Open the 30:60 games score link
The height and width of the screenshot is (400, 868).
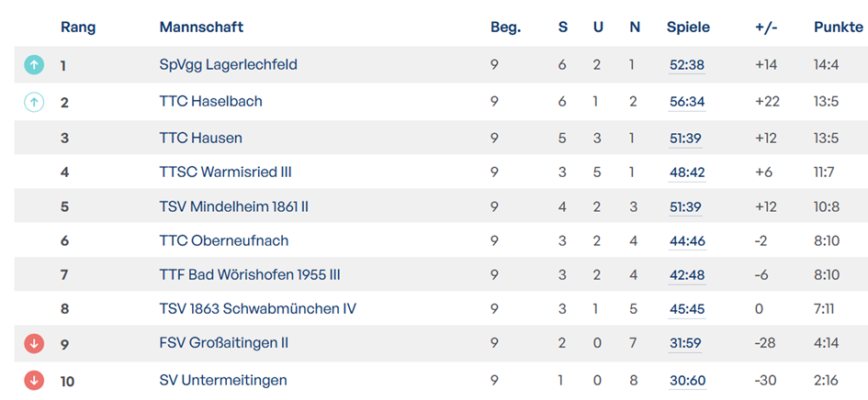[687, 380]
